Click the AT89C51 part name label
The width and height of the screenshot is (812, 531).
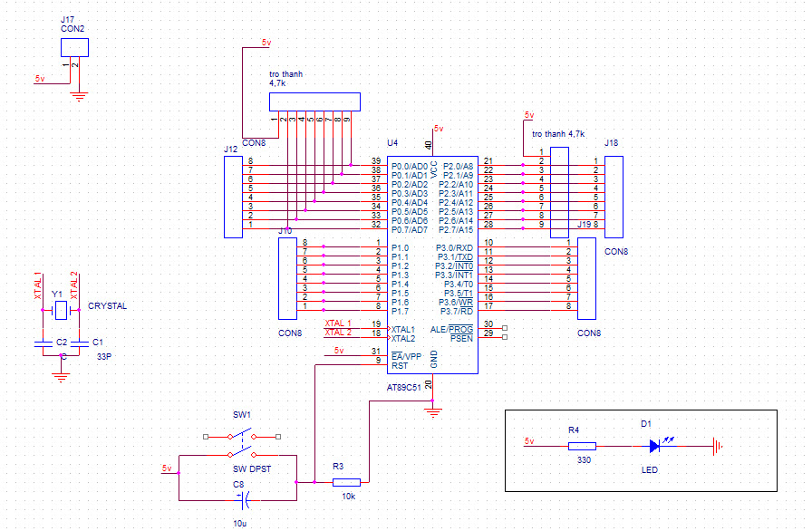404,388
